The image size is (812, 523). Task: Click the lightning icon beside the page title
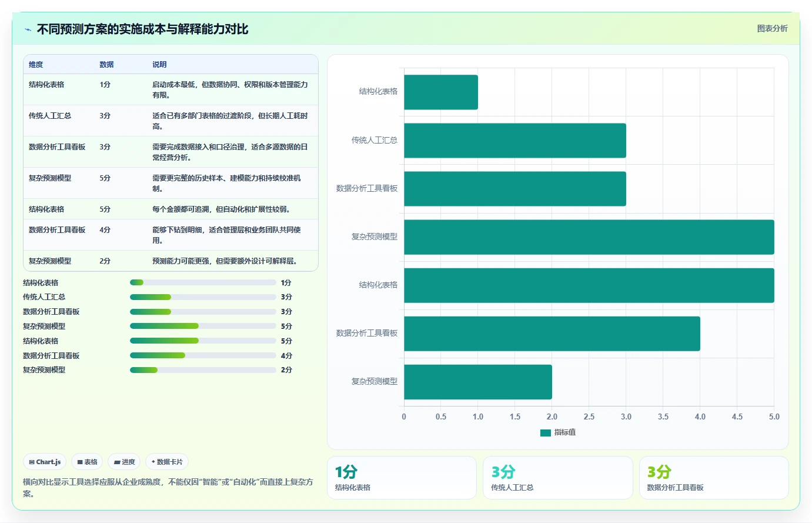pos(28,29)
